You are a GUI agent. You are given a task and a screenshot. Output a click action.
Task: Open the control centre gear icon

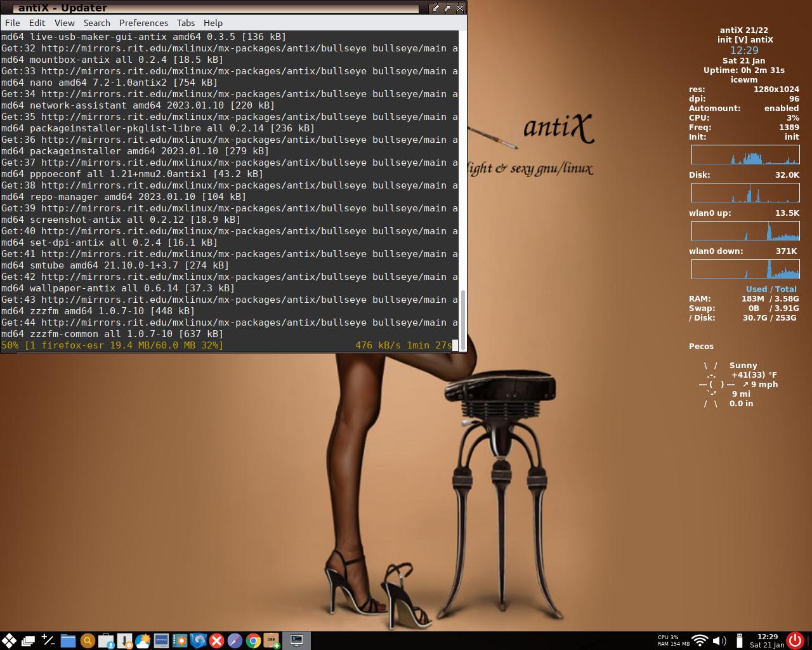pos(180,640)
